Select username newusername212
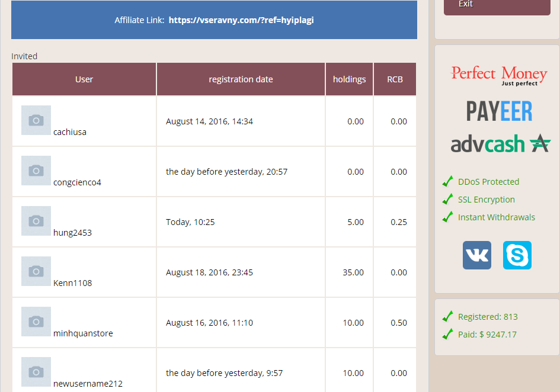Image resolution: width=560 pixels, height=392 pixels. pos(88,384)
